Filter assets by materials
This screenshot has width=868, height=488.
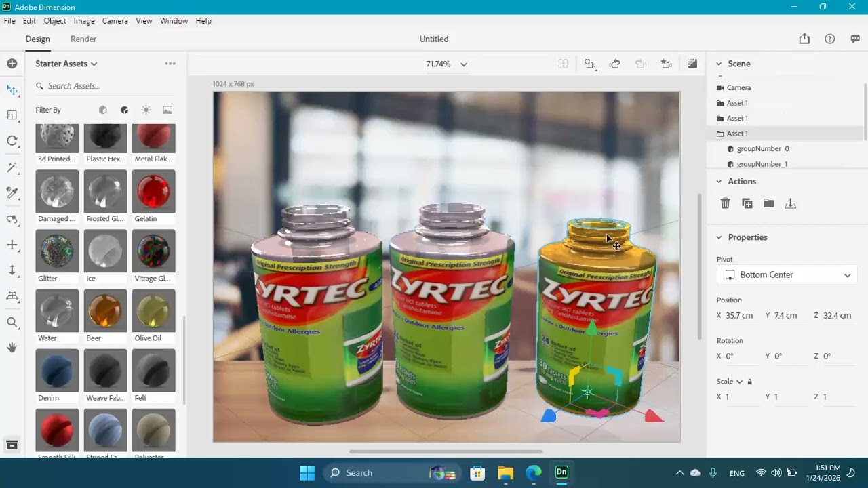(x=125, y=110)
